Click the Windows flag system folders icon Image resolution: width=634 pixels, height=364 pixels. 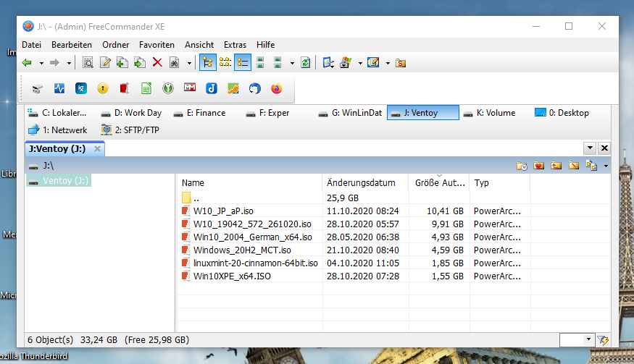(346, 63)
